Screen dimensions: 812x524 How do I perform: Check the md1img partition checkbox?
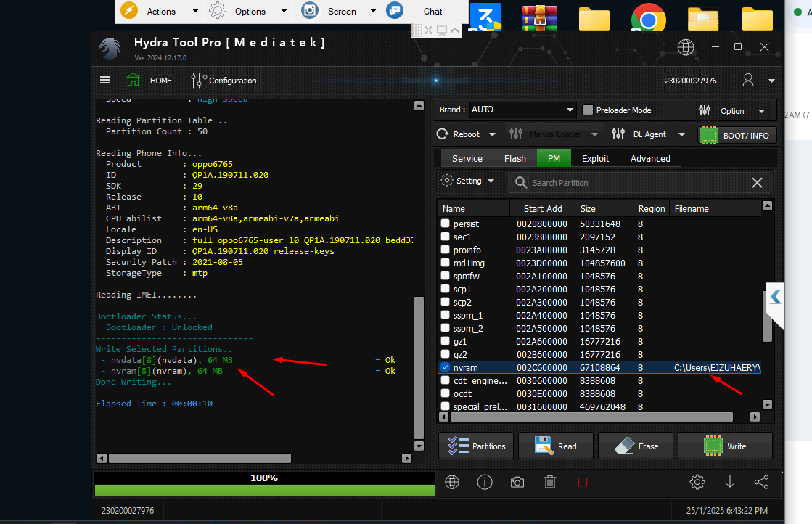(x=445, y=263)
